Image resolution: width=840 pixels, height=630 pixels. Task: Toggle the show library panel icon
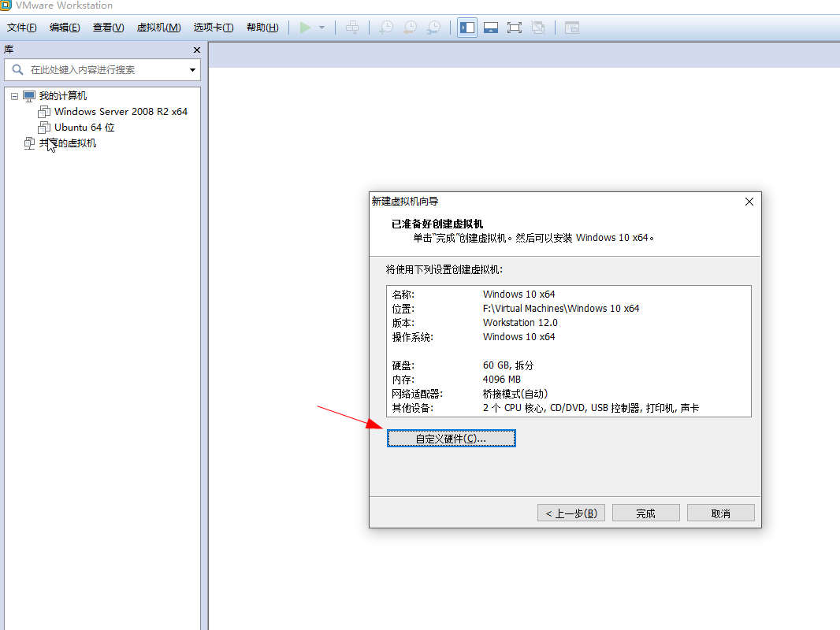[467, 28]
